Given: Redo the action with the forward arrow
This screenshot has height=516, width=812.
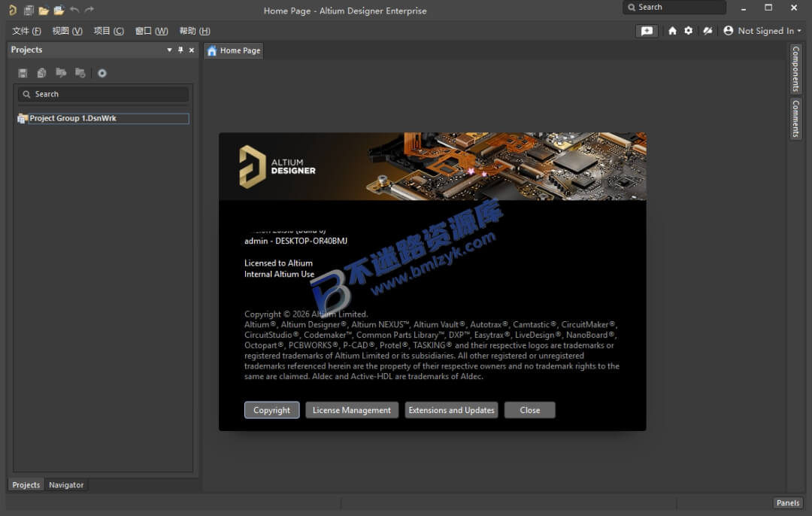Looking at the screenshot, I should point(89,9).
